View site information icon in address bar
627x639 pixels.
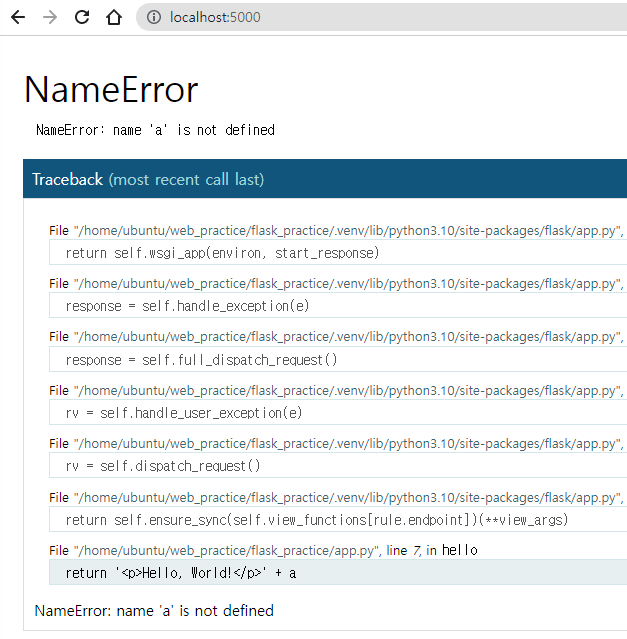154,17
